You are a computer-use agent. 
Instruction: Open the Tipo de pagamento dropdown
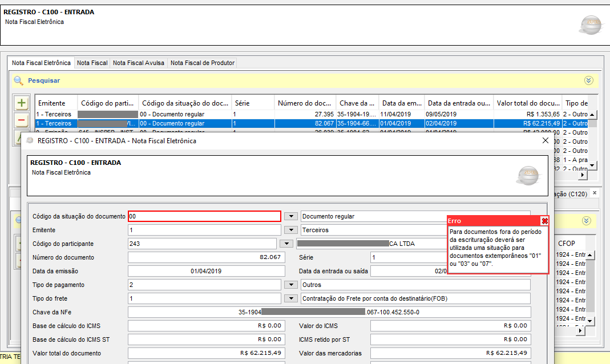[x=291, y=285]
